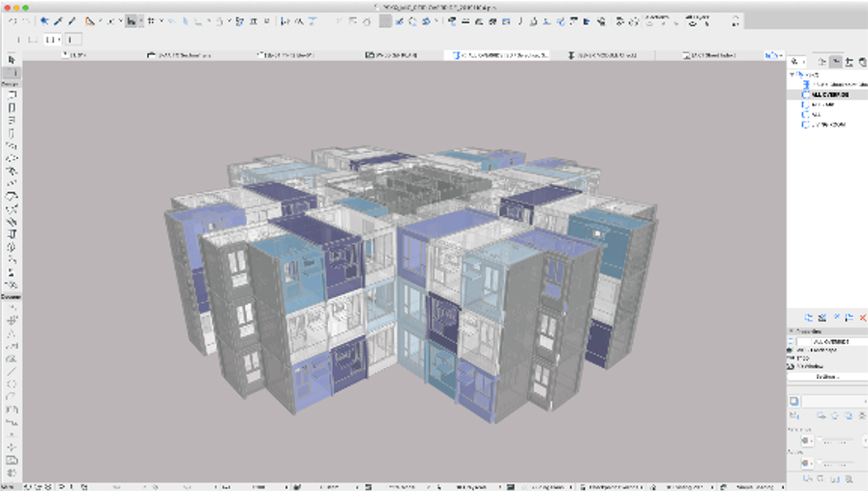Open Navigator project chooser dropdown
This screenshot has height=491, width=868.
(797, 62)
